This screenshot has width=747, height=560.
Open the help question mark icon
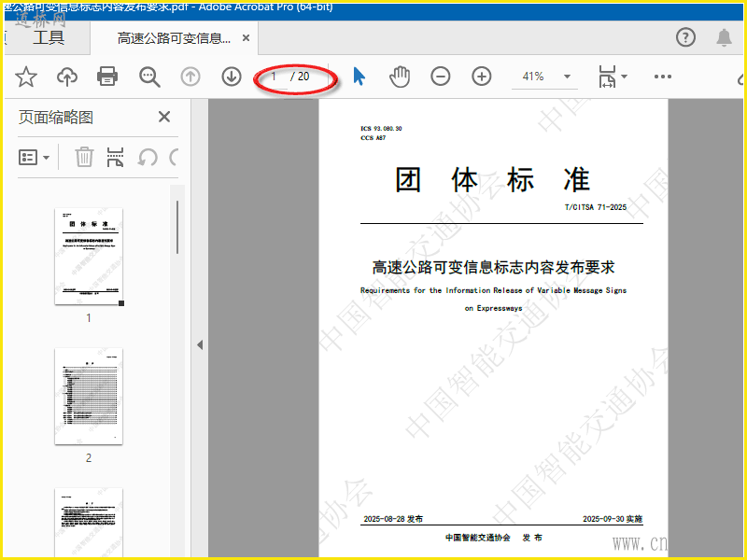pyautogui.click(x=685, y=37)
